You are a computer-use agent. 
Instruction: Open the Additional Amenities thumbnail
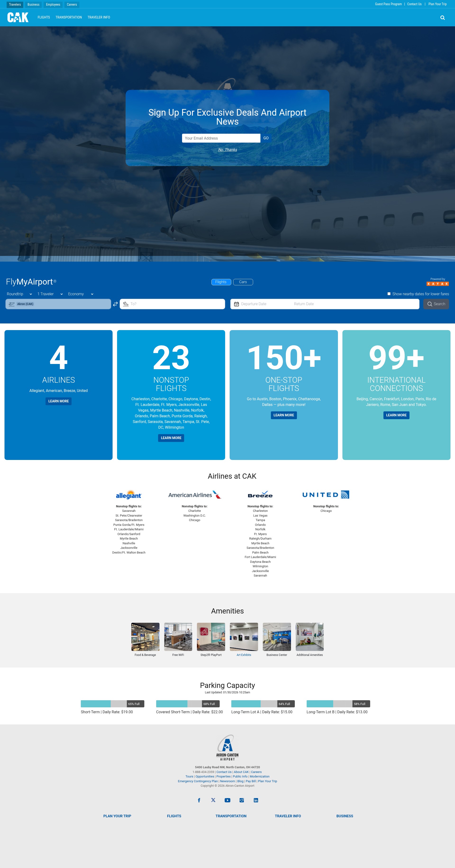[310, 636]
